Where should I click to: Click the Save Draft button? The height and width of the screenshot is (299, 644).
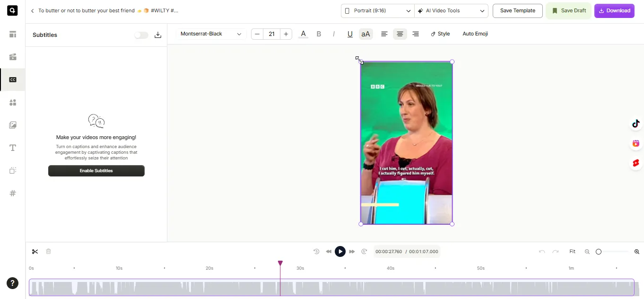(x=569, y=11)
